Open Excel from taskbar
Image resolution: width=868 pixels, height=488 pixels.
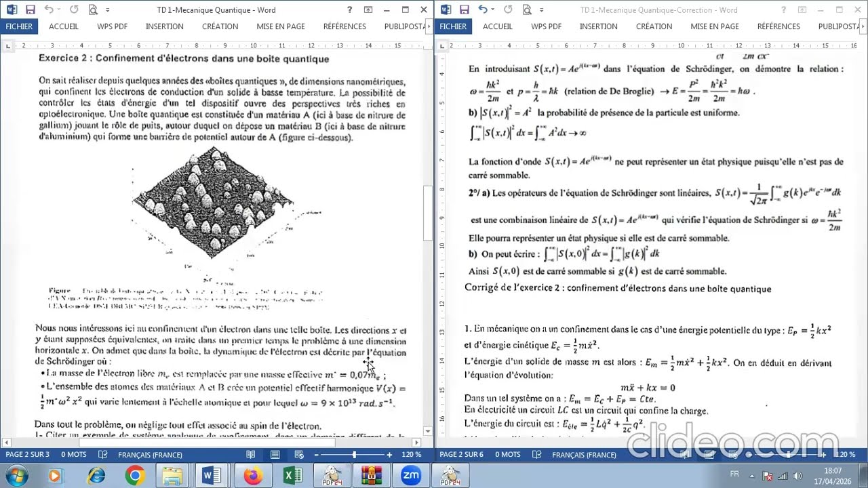(x=292, y=476)
